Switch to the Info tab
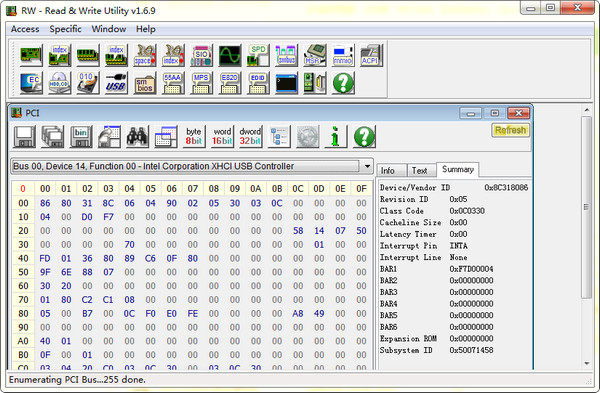This screenshot has width=600, height=393. 391,170
